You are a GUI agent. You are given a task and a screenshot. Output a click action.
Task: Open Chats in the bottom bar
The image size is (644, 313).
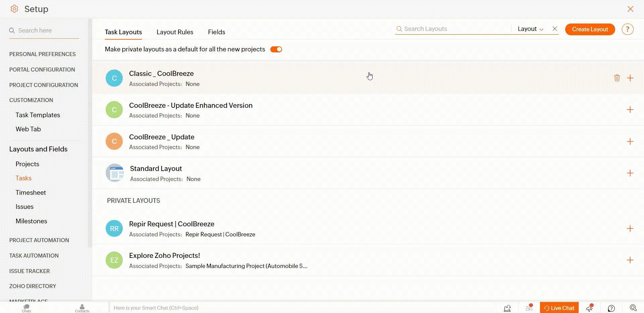[x=26, y=308]
